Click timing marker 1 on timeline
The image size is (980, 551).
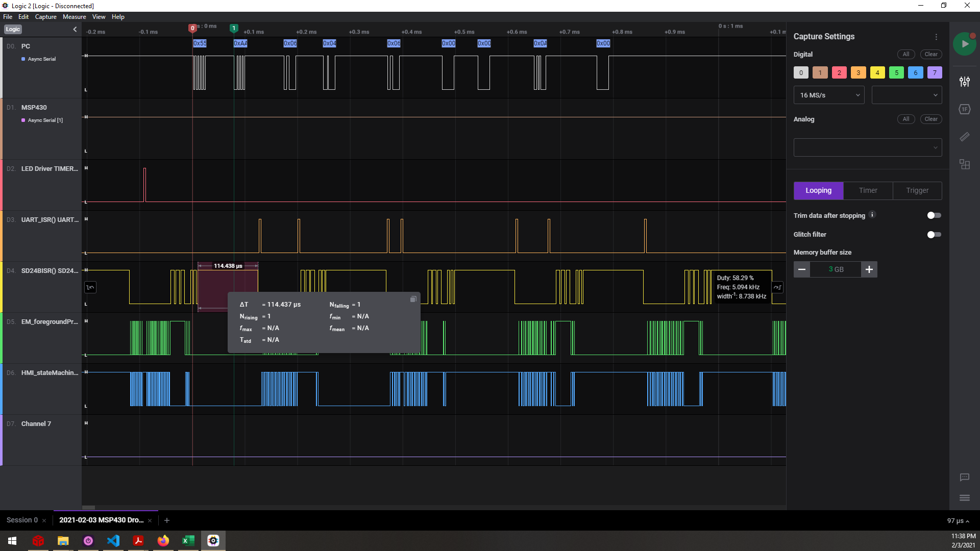coord(234,29)
